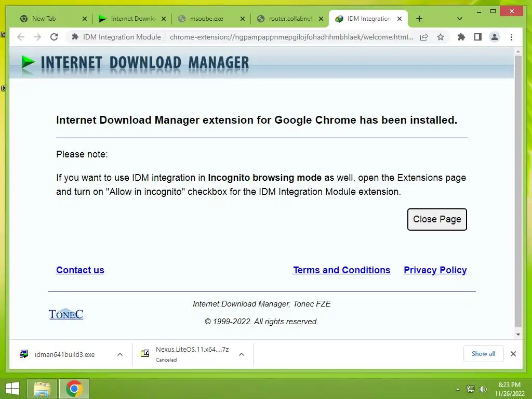This screenshot has height=399, width=532.
Task: Open the taskbar clock and date
Action: tap(510, 389)
